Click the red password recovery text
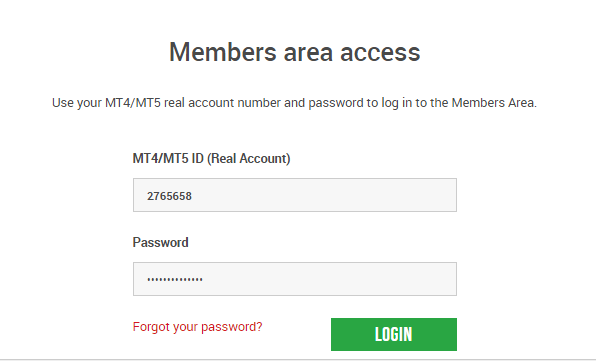Image resolution: width=596 pixels, height=361 pixels. (x=198, y=327)
